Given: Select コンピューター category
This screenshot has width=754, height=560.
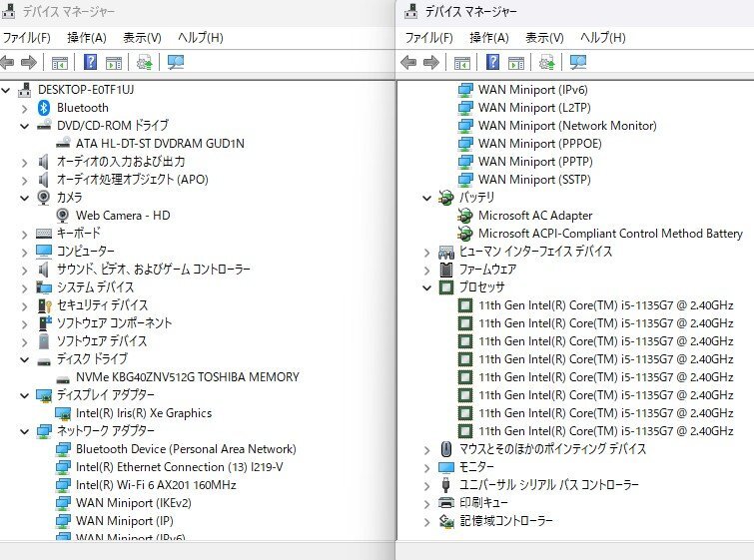Looking at the screenshot, I should tap(86, 252).
